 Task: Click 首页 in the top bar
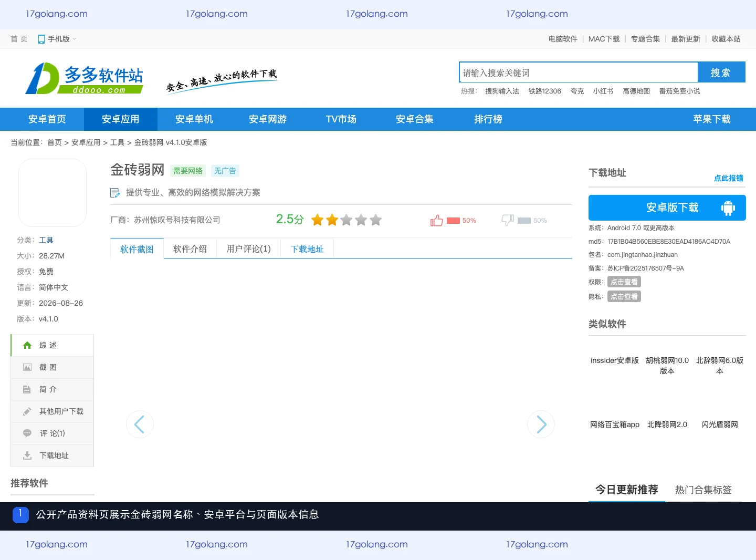coord(19,39)
